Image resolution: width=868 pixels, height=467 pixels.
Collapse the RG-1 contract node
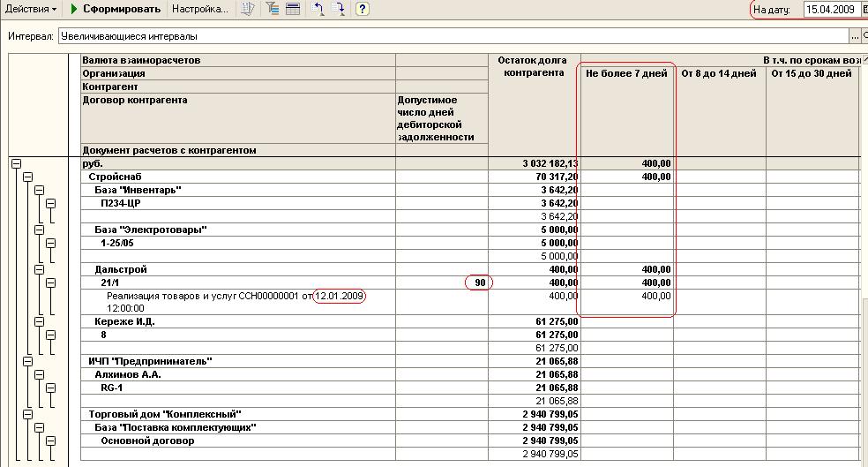51,388
